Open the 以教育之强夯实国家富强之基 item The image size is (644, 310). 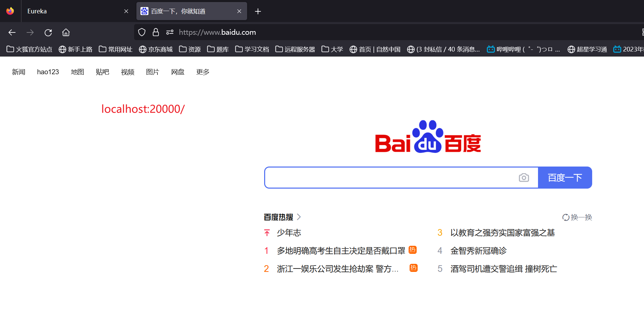[503, 233]
